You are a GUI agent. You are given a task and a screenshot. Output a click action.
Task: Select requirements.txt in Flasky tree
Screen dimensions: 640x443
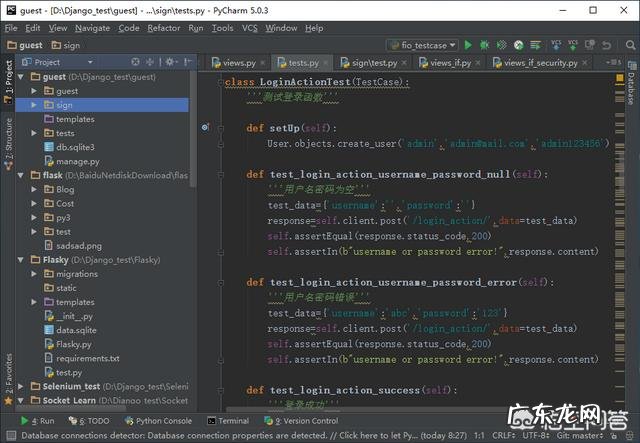coord(82,358)
